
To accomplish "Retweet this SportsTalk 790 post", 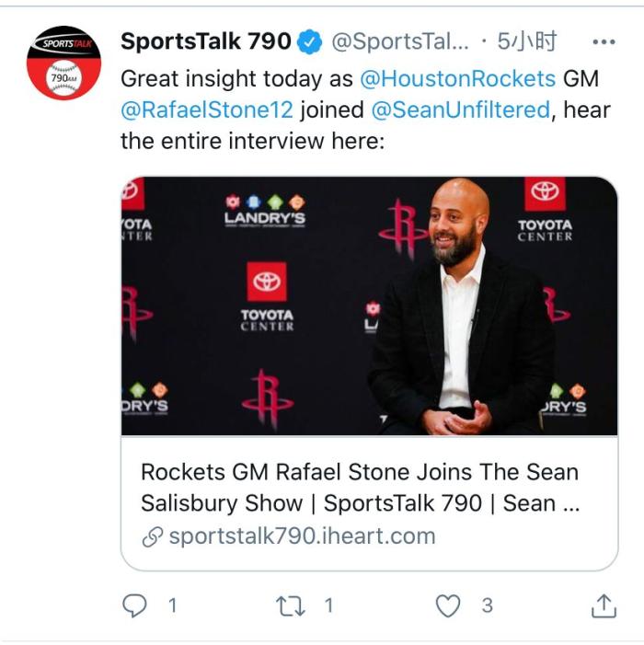I will pos(290,605).
